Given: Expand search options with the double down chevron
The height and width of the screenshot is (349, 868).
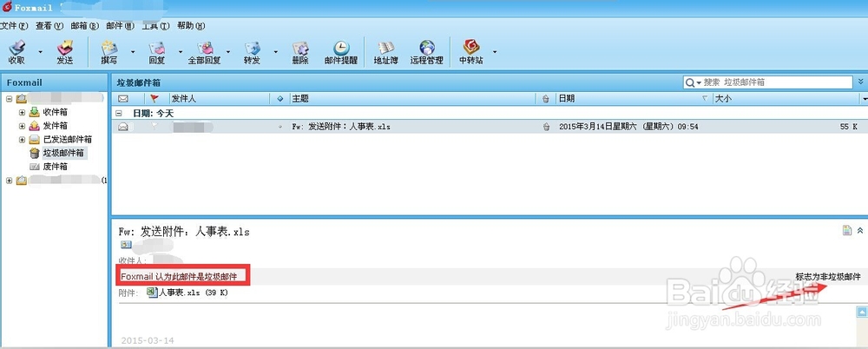Looking at the screenshot, I should [861, 82].
